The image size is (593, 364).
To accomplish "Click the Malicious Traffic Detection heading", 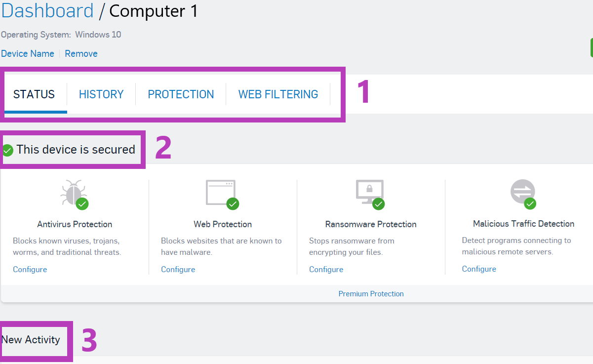I will pos(523,224).
